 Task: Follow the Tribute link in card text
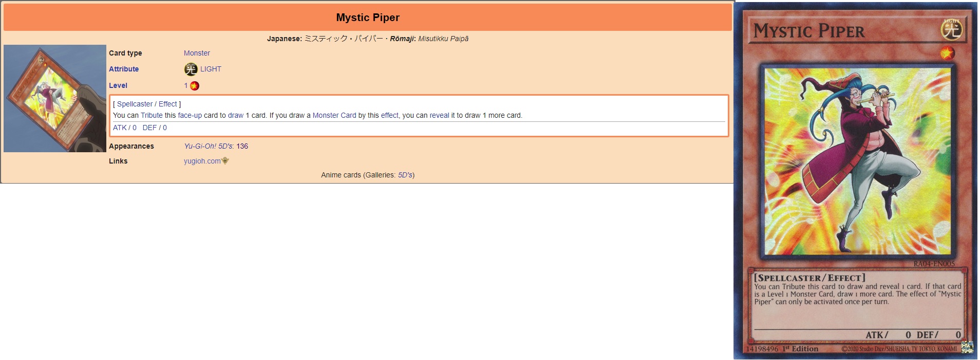click(152, 115)
